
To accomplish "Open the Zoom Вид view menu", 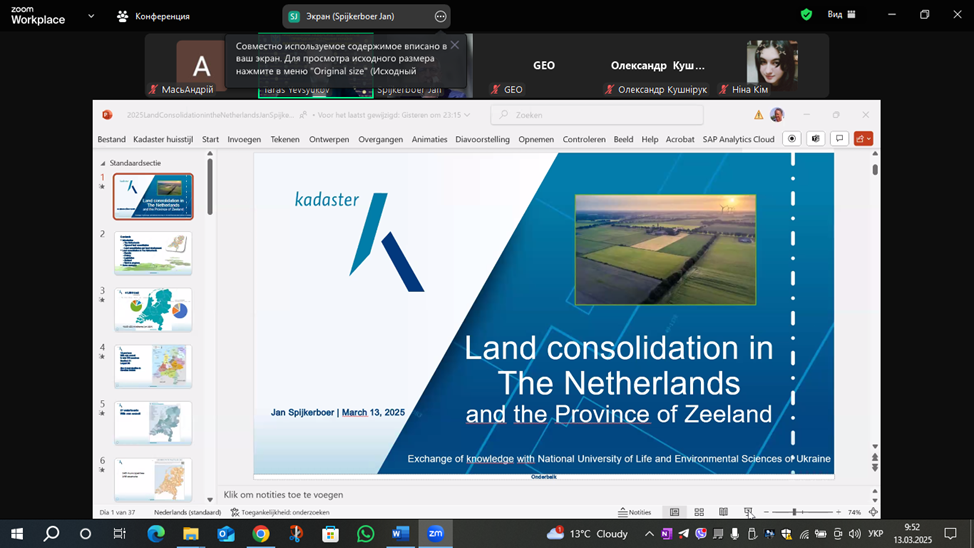I will (x=841, y=14).
